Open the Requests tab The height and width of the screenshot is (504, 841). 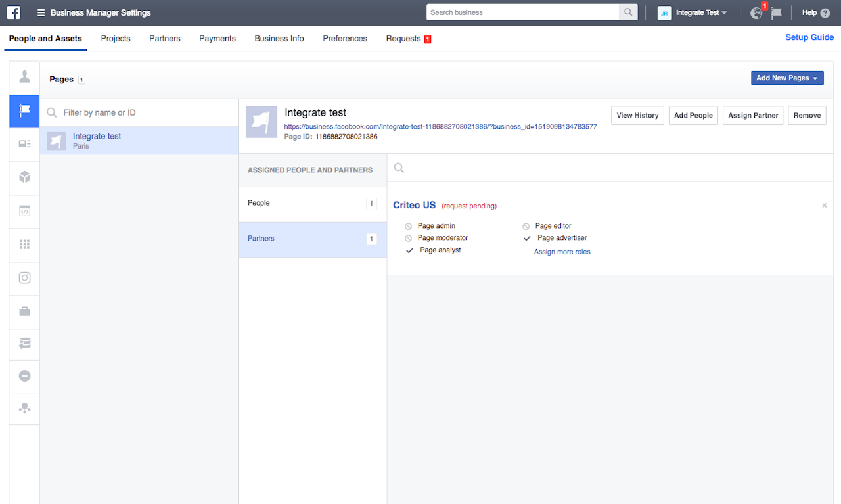[403, 39]
